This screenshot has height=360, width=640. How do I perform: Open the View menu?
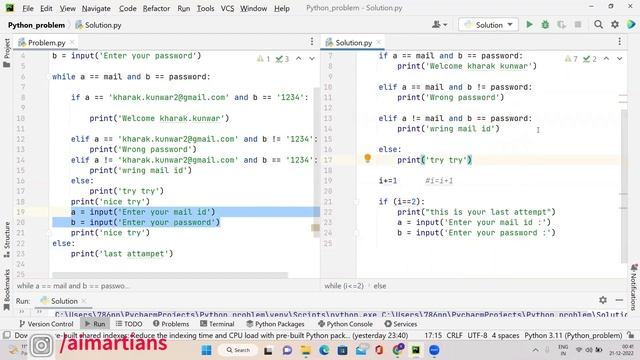(x=67, y=8)
